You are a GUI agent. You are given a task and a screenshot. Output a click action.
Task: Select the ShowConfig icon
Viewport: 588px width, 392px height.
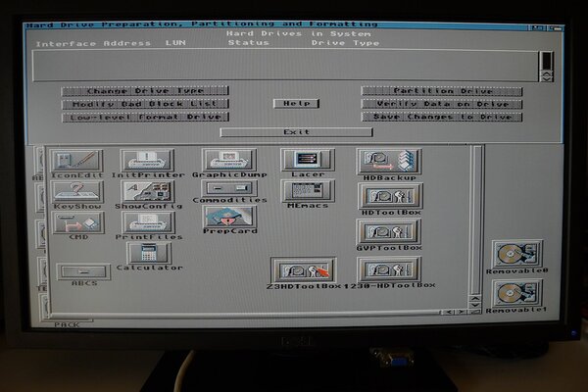[148, 191]
